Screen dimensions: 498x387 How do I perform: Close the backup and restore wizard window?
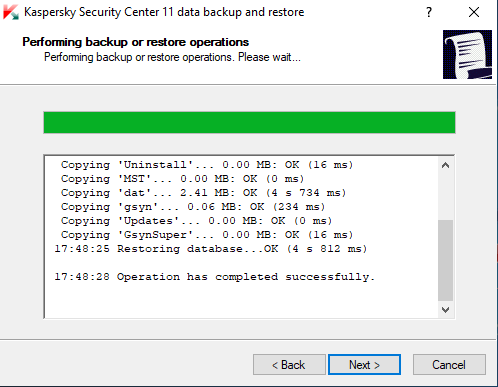(x=474, y=12)
